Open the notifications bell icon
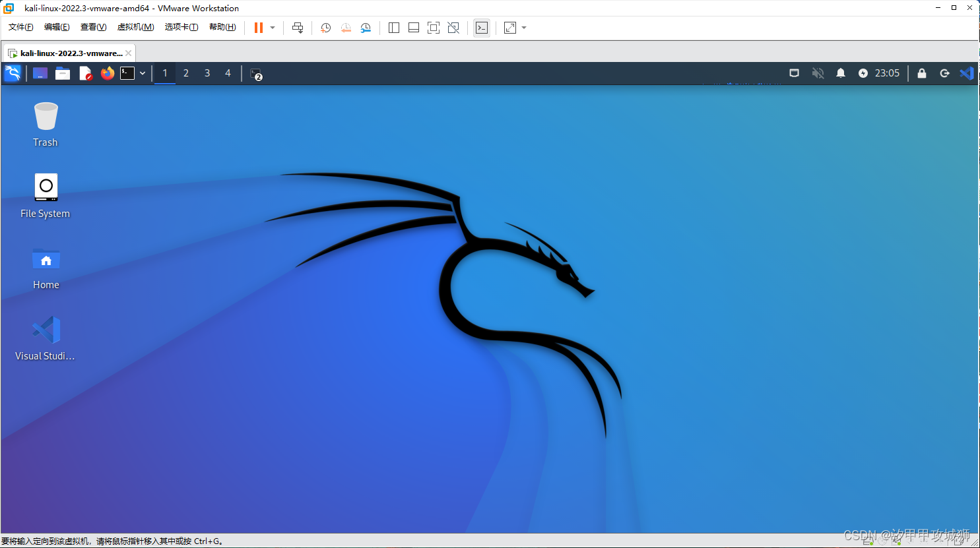The image size is (980, 548). (x=841, y=73)
